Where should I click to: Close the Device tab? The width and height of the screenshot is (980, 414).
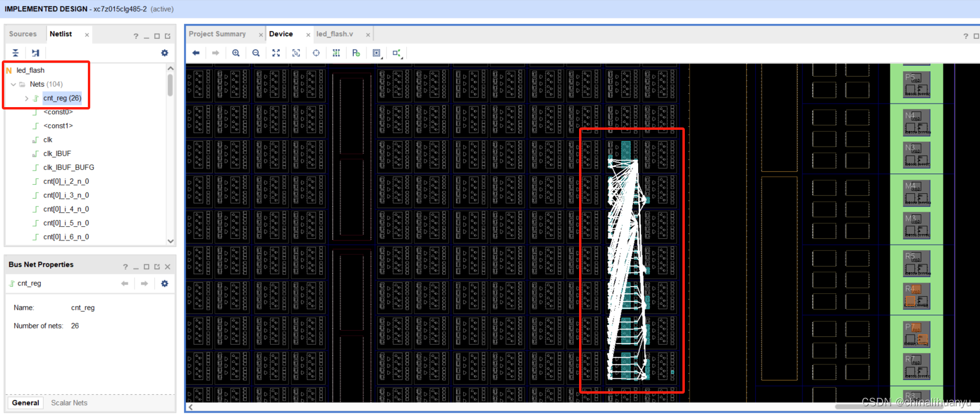pyautogui.click(x=308, y=35)
